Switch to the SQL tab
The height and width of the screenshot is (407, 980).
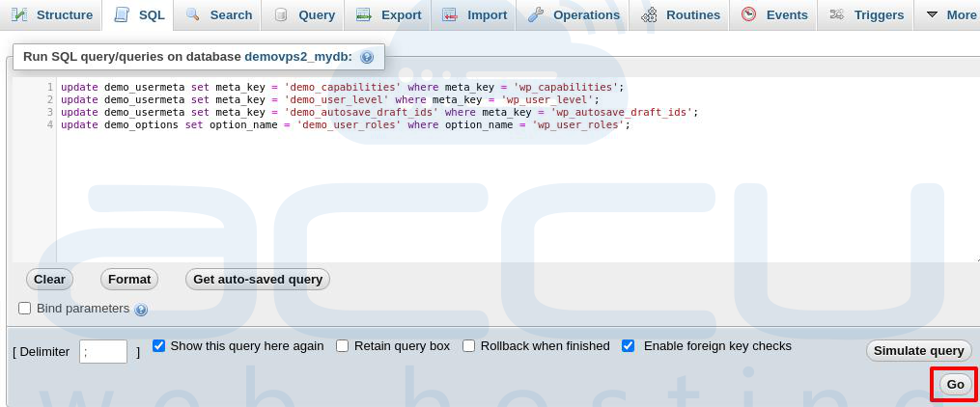(139, 15)
